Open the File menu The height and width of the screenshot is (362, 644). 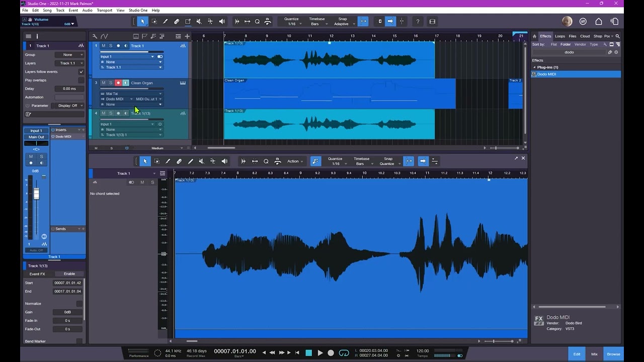25,10
